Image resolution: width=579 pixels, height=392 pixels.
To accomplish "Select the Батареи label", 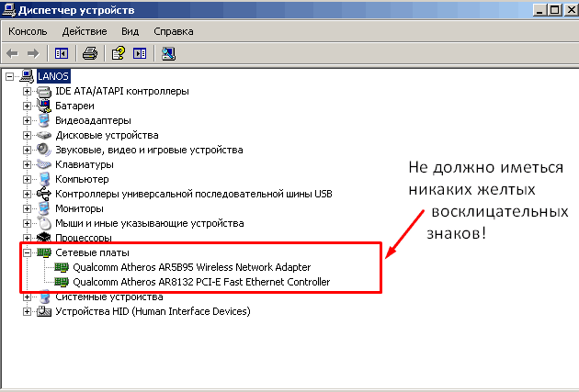I will [x=74, y=106].
